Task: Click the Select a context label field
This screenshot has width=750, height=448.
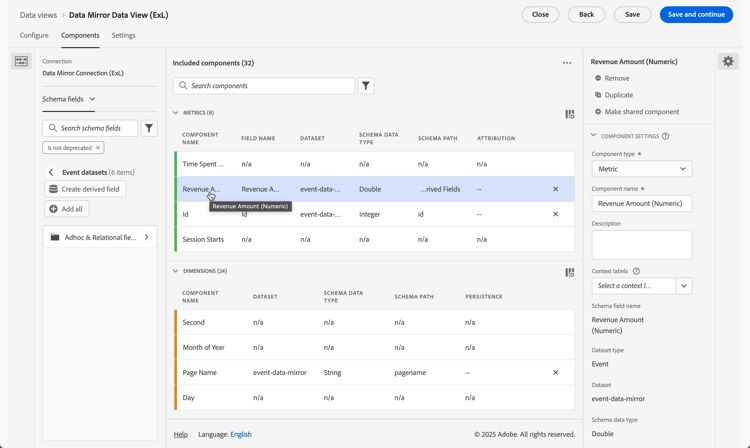Action: click(x=634, y=286)
